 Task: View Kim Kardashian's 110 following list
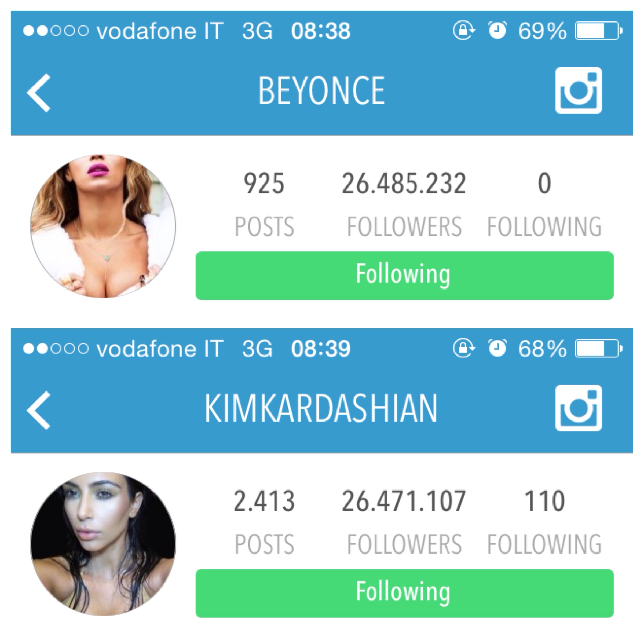[544, 522]
